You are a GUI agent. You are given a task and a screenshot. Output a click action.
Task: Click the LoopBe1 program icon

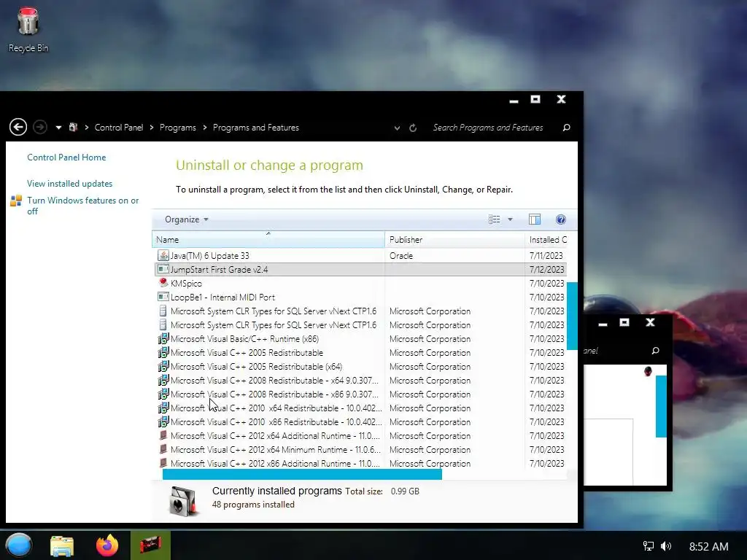pos(163,297)
